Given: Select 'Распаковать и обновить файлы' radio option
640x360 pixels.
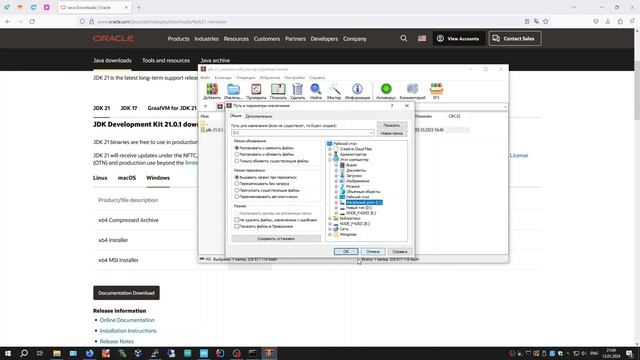Looking at the screenshot, I should tap(237, 154).
